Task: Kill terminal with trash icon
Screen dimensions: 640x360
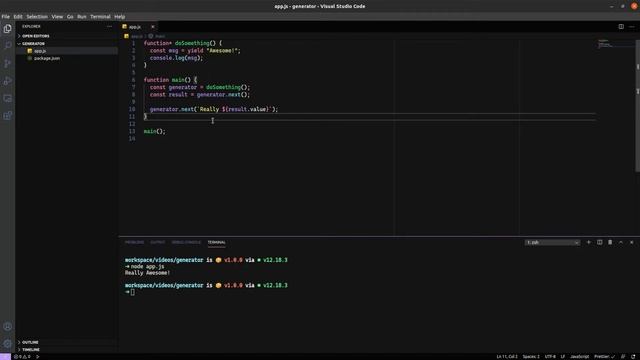Action: 610,242
